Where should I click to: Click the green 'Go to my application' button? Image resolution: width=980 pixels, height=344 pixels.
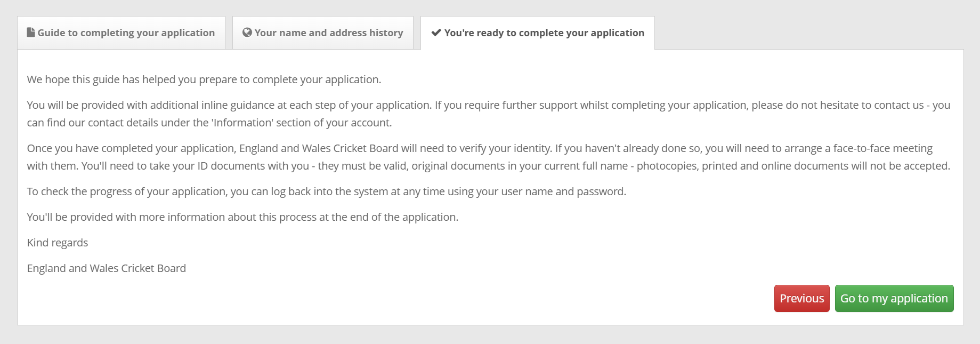(894, 298)
